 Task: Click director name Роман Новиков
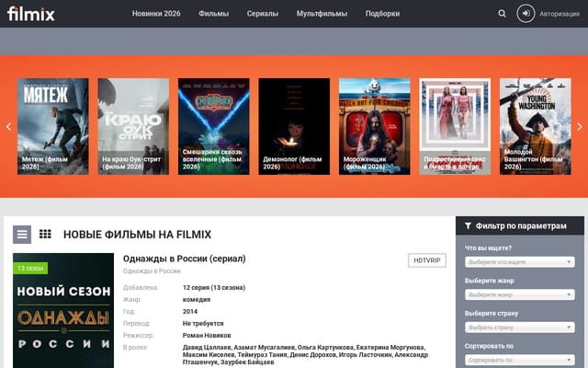[207, 335]
